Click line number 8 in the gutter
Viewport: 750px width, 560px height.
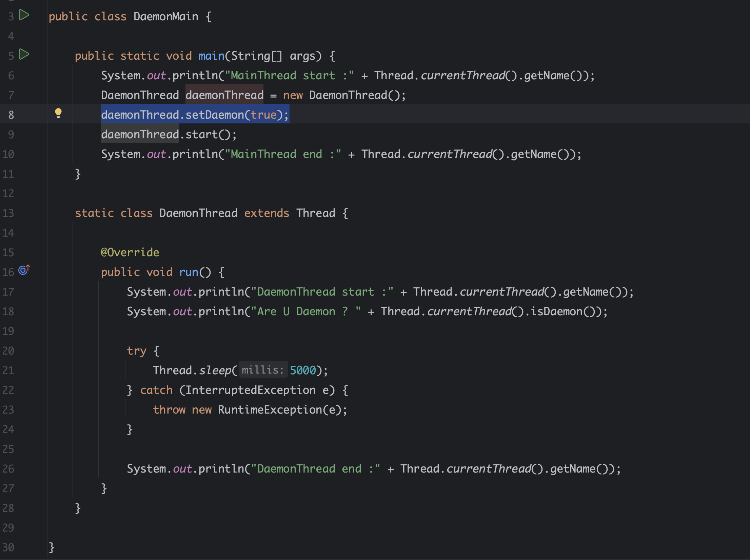[11, 115]
